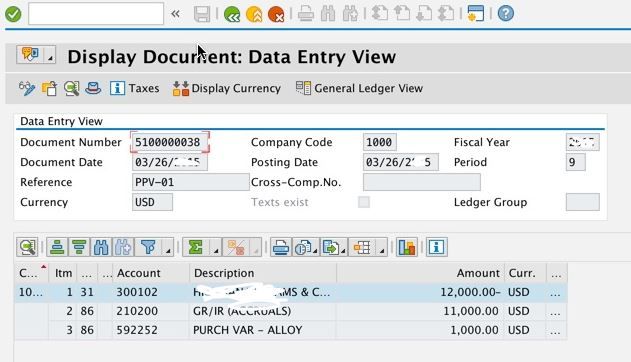This screenshot has height=362, width=631.
Task: Toggle Display/Change mode glasses-pencil icon
Action: pos(27,88)
